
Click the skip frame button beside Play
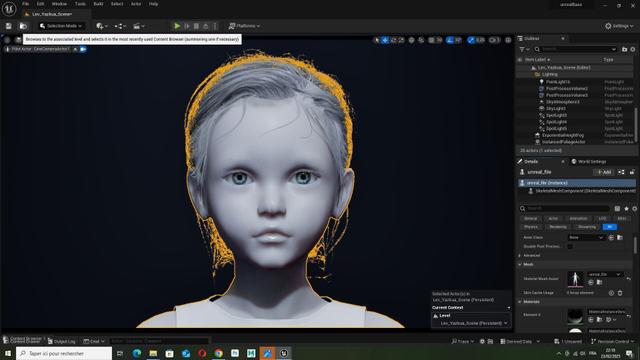click(187, 26)
